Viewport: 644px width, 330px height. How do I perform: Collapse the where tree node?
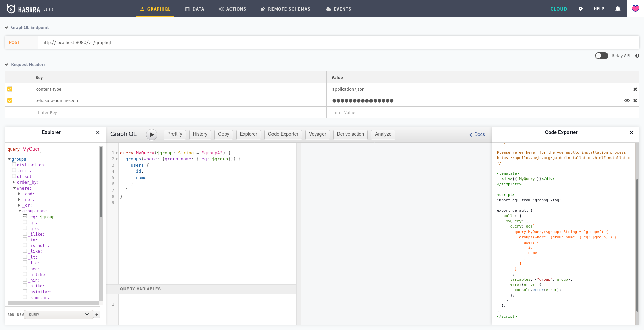14,188
